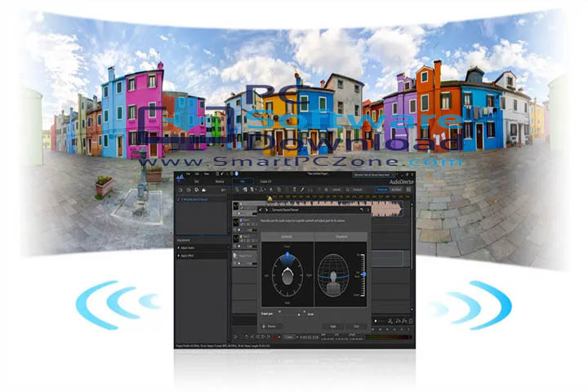588x392 pixels.
Task: Switch to the Create CD tab
Action: 265,181
